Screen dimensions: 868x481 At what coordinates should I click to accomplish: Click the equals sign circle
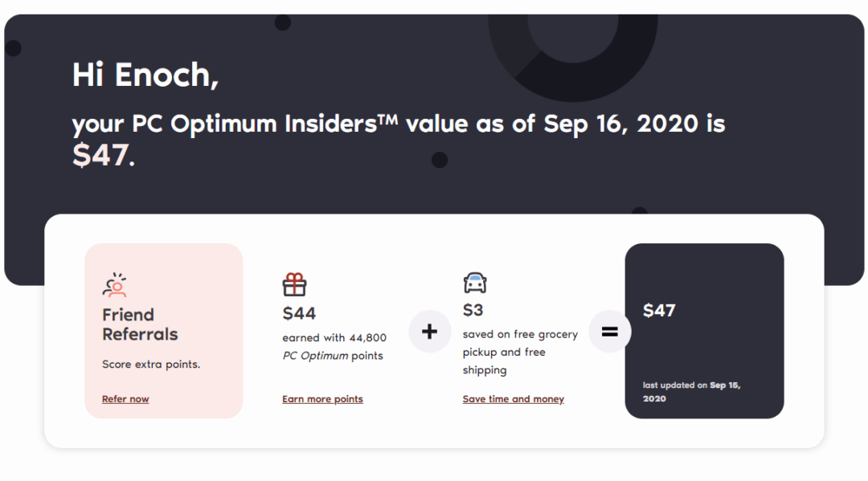pos(609,331)
